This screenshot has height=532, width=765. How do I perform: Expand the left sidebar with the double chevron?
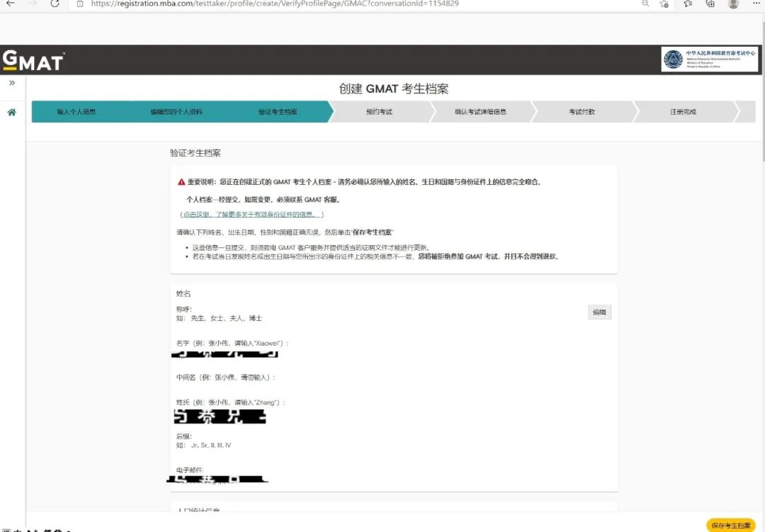[x=12, y=83]
